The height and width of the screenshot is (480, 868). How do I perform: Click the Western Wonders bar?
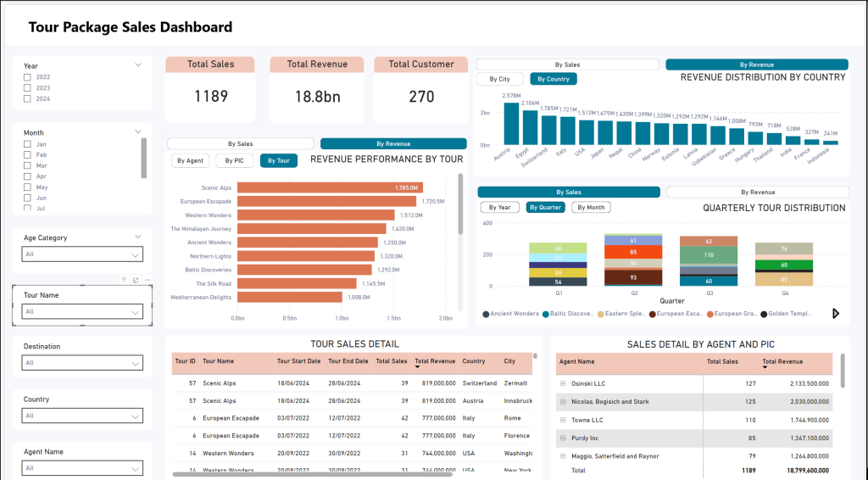click(316, 215)
